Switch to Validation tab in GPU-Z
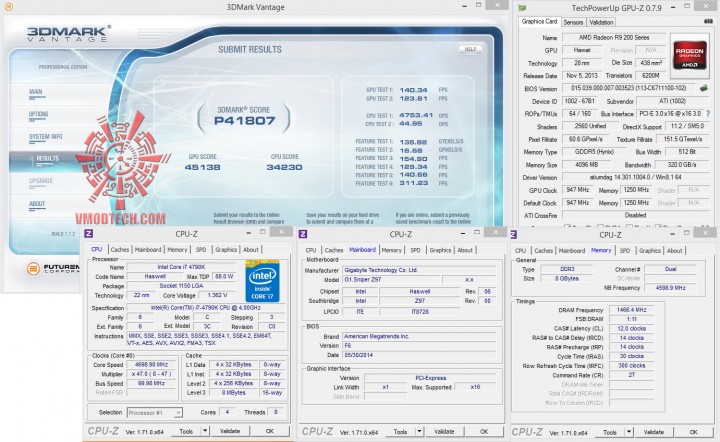 [601, 22]
